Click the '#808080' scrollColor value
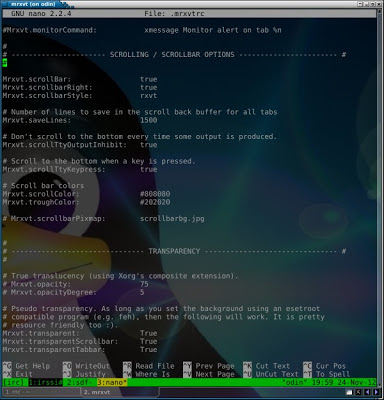384x400 pixels. coord(155,194)
